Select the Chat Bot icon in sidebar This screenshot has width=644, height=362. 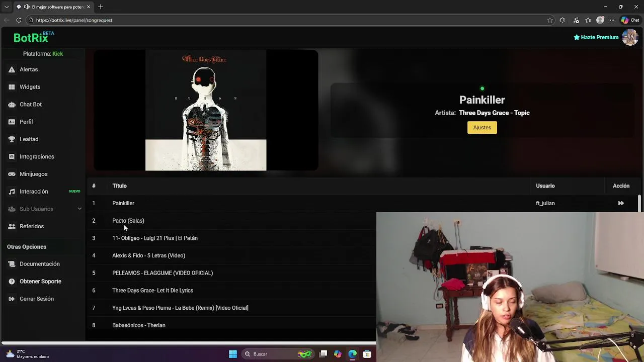[x=12, y=105]
